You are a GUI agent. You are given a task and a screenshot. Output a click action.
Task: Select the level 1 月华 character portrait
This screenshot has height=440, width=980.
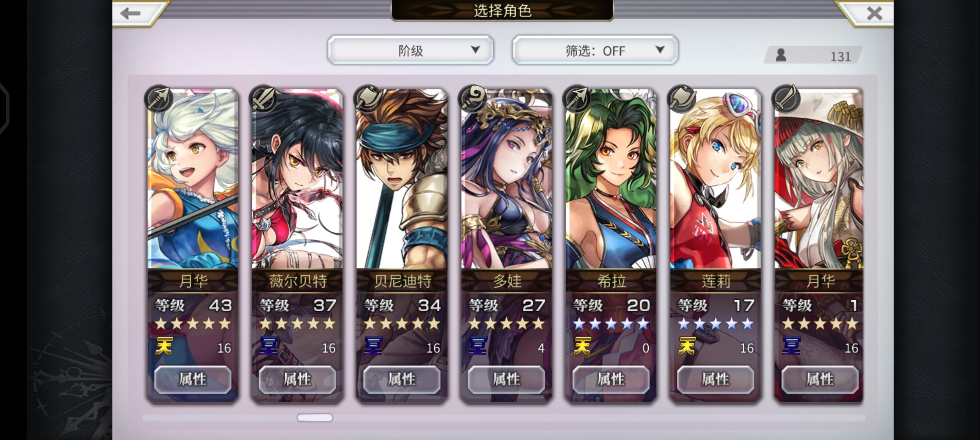pos(819,179)
